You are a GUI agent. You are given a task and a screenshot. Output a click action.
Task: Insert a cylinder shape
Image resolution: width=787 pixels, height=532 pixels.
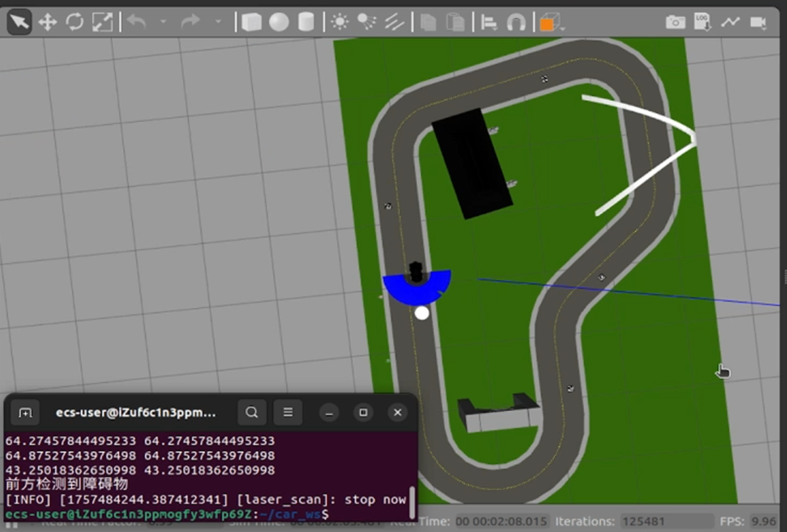306,22
